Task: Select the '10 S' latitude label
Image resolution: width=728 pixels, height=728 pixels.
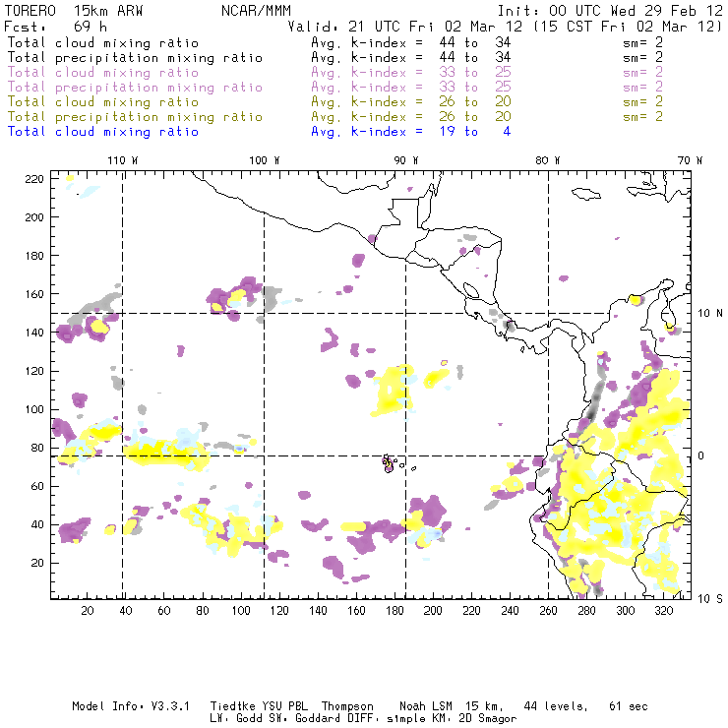Action: pyautogui.click(x=710, y=599)
